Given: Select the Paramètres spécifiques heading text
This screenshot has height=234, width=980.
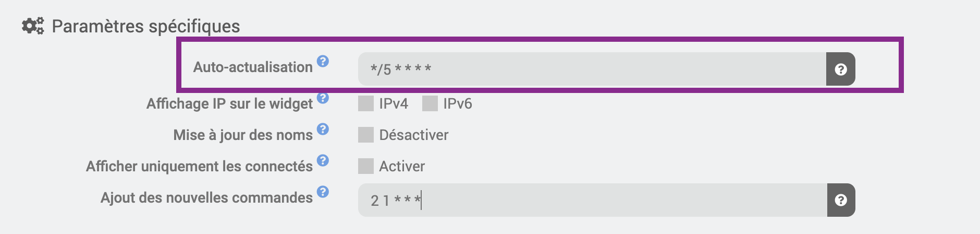Looking at the screenshot, I should (x=146, y=26).
